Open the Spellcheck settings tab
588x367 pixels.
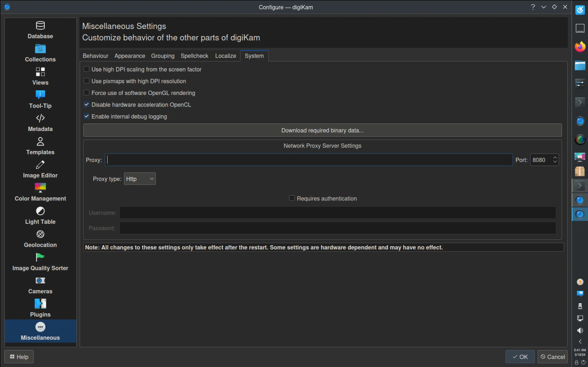(194, 56)
